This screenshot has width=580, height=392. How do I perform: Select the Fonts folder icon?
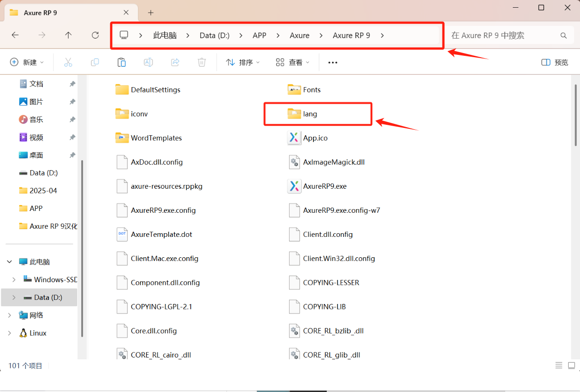[295, 89]
